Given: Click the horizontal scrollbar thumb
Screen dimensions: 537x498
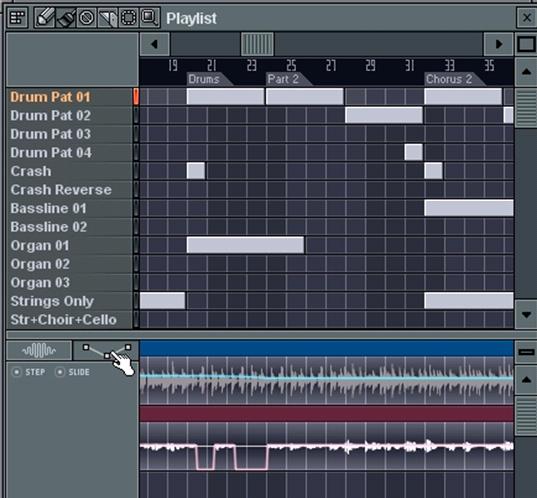Looking at the screenshot, I should click(257, 44).
